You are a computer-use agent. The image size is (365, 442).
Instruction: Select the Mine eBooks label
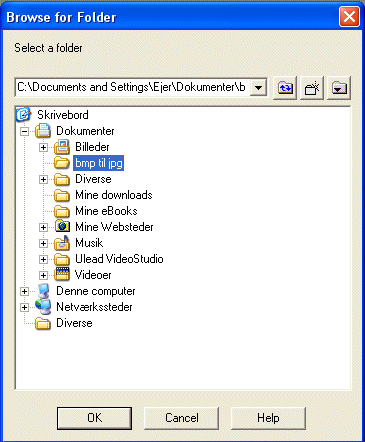pos(106,211)
